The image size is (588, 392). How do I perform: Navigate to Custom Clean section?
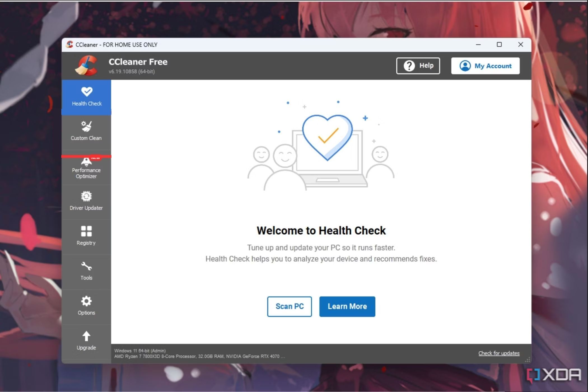click(86, 130)
